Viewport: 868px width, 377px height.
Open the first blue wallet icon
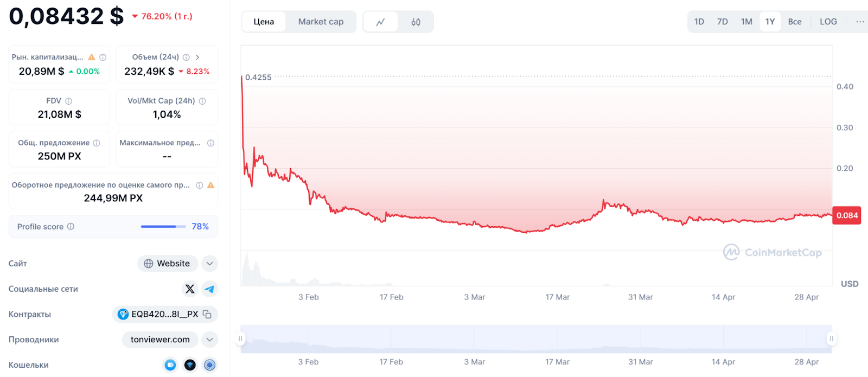point(170,365)
